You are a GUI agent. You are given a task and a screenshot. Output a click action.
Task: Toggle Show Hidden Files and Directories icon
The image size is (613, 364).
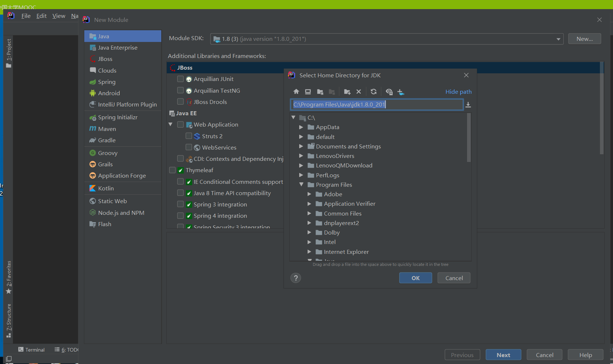[389, 92]
